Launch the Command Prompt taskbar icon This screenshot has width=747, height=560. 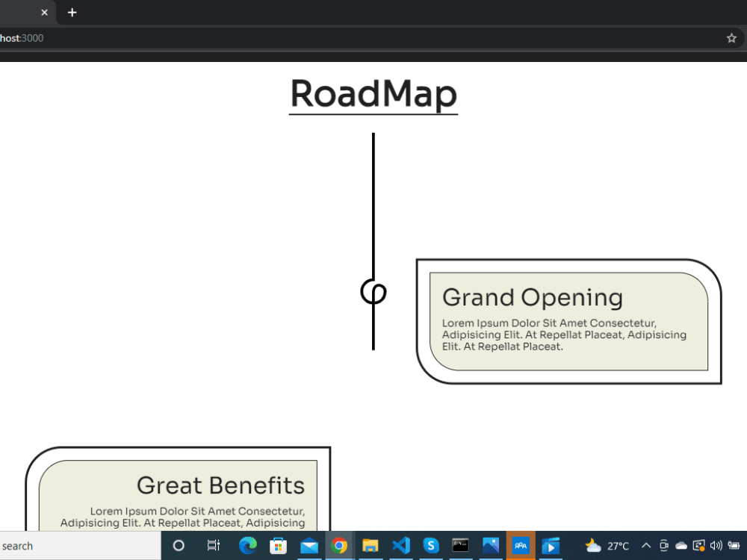pyautogui.click(x=460, y=546)
